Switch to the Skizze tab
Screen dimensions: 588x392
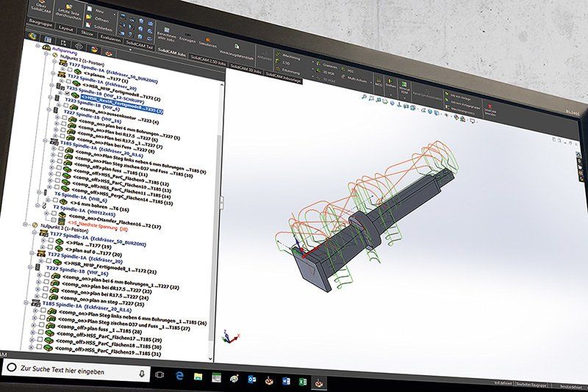pyautogui.click(x=87, y=33)
